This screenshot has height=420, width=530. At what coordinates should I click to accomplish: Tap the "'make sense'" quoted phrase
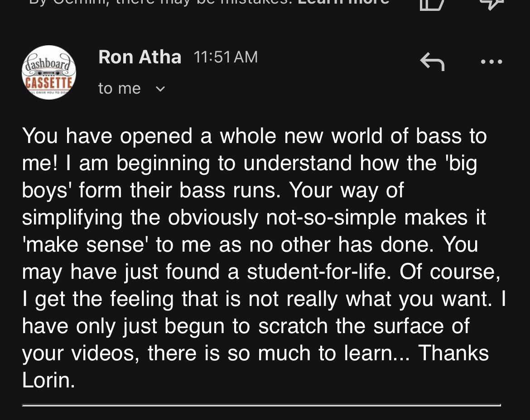click(86, 244)
